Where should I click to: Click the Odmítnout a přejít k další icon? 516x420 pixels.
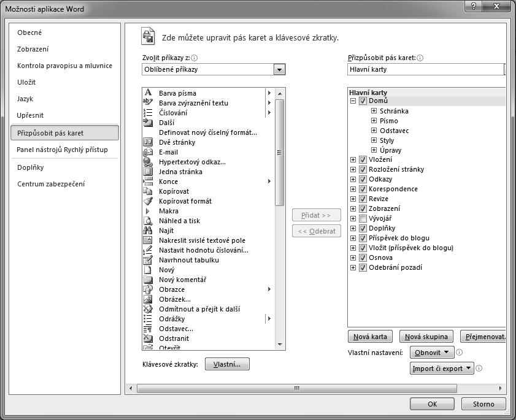[148, 309]
